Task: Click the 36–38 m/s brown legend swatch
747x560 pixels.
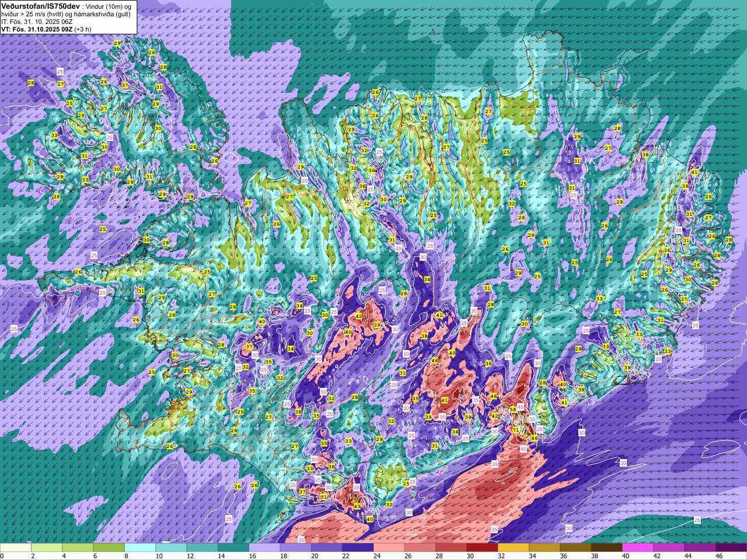Action: click(x=576, y=548)
